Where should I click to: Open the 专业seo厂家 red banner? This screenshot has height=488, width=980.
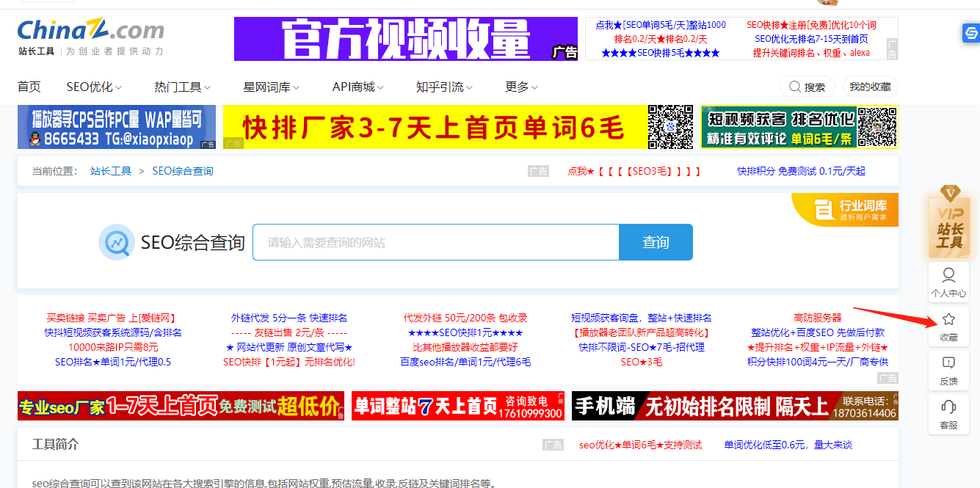coord(181,406)
